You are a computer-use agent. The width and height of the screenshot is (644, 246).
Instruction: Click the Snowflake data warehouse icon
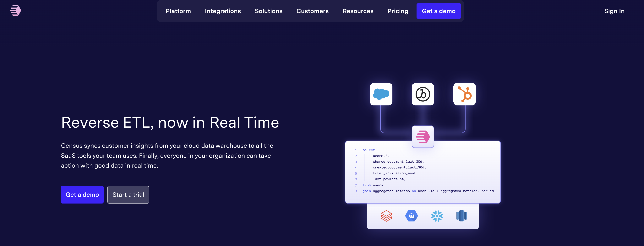(437, 215)
